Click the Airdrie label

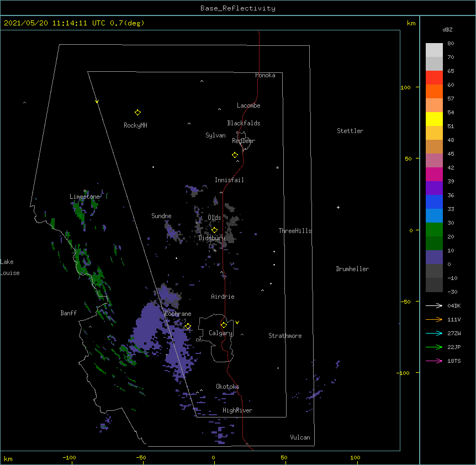(223, 297)
